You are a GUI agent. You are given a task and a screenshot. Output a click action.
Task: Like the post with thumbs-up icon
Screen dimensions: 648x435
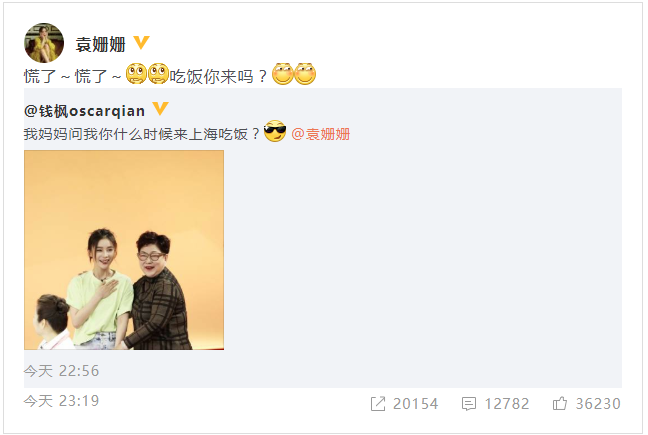tap(560, 403)
